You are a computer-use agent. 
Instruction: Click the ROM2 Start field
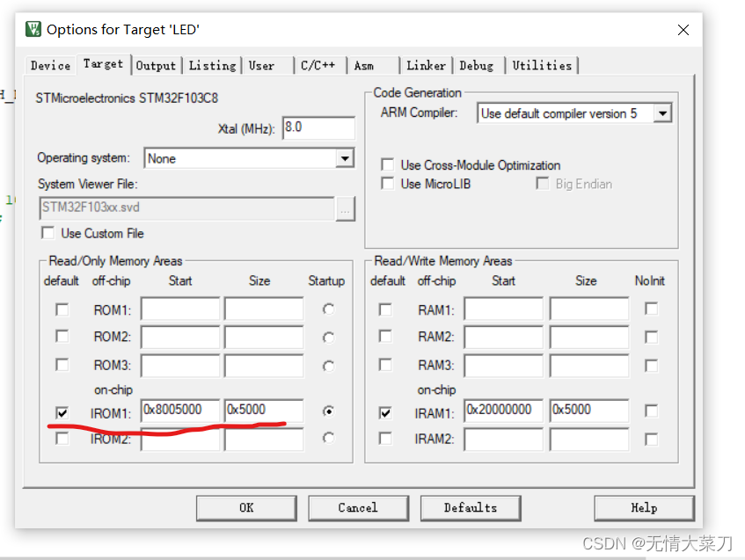point(180,338)
